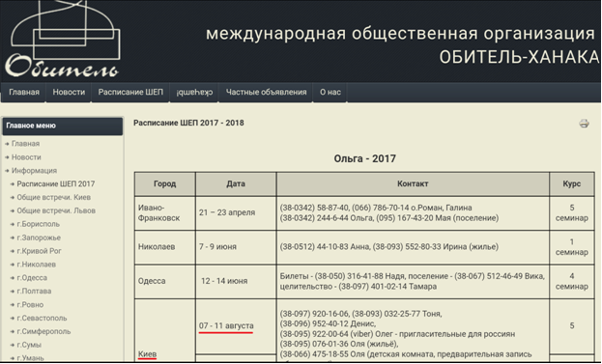This screenshot has width=602, height=364.
Task: Click the Контакт column header
Action: [x=413, y=183]
